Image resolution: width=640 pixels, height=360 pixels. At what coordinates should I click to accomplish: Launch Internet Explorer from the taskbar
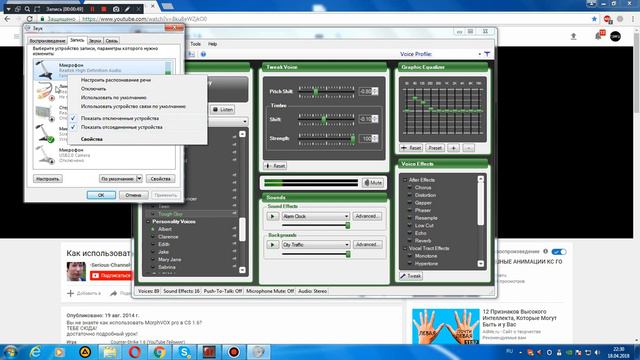point(36,352)
